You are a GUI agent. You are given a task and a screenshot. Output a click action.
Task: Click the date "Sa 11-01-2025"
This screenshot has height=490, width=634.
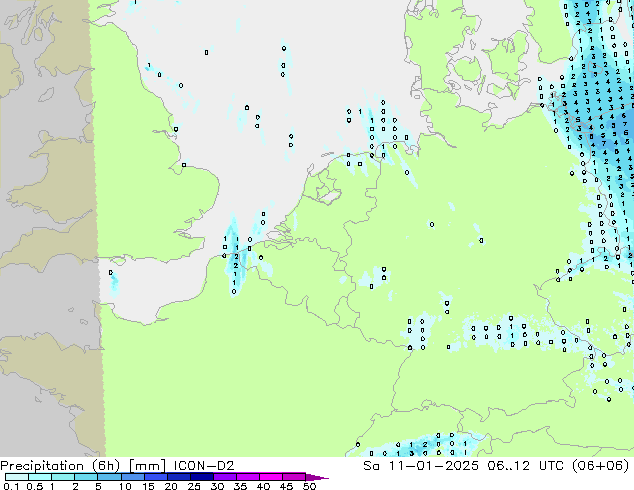pyautogui.click(x=421, y=466)
